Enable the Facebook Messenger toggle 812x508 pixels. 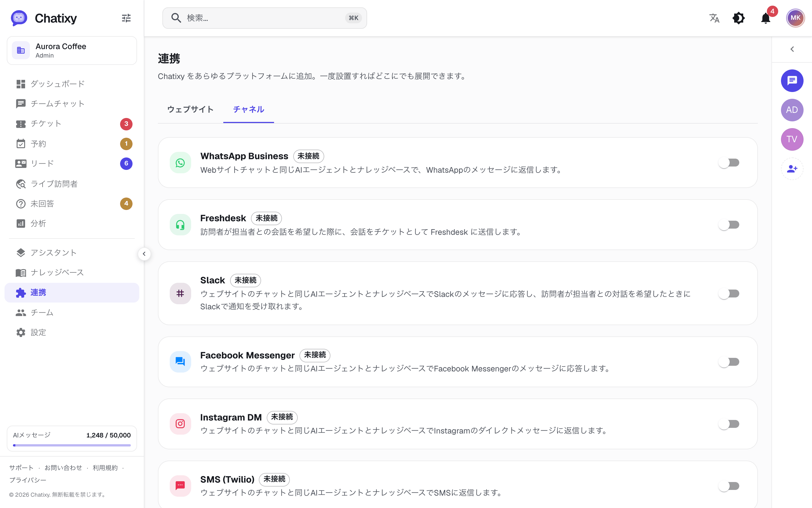click(x=729, y=362)
